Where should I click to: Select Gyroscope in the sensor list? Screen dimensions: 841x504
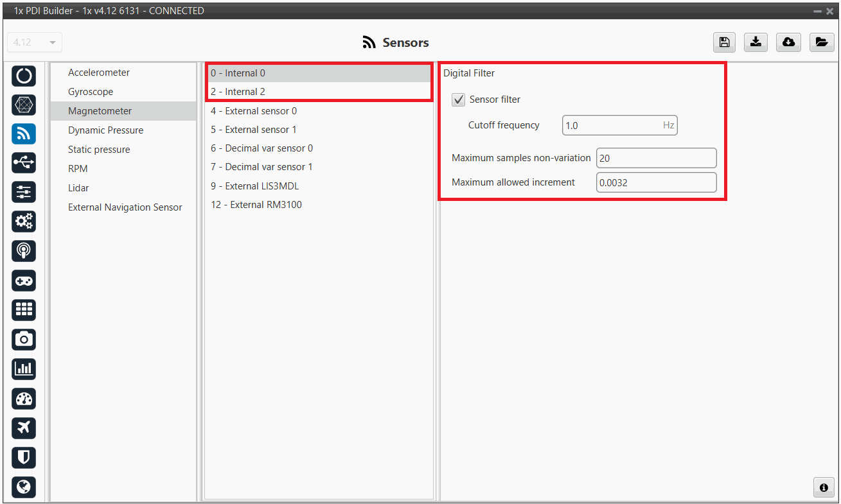point(91,92)
